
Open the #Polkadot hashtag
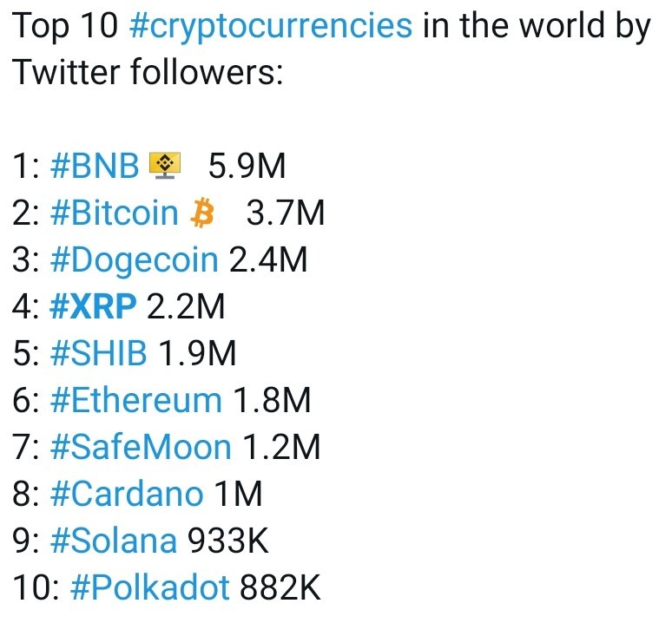click(149, 587)
